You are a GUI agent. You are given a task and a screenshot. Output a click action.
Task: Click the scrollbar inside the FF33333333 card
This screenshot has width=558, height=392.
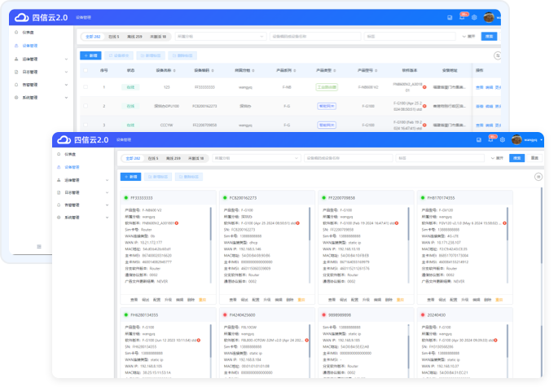click(x=211, y=245)
